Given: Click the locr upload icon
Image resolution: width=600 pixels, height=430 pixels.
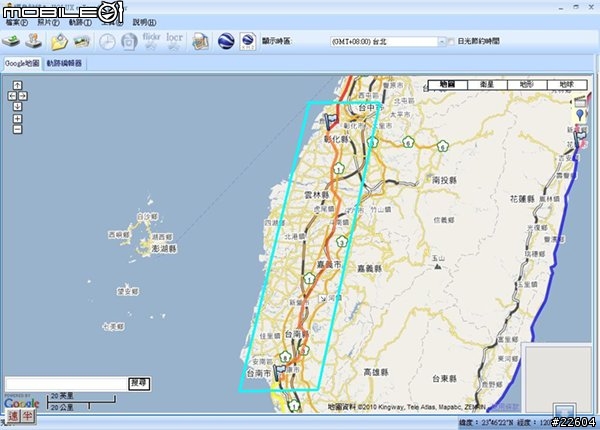Looking at the screenshot, I should 174,41.
